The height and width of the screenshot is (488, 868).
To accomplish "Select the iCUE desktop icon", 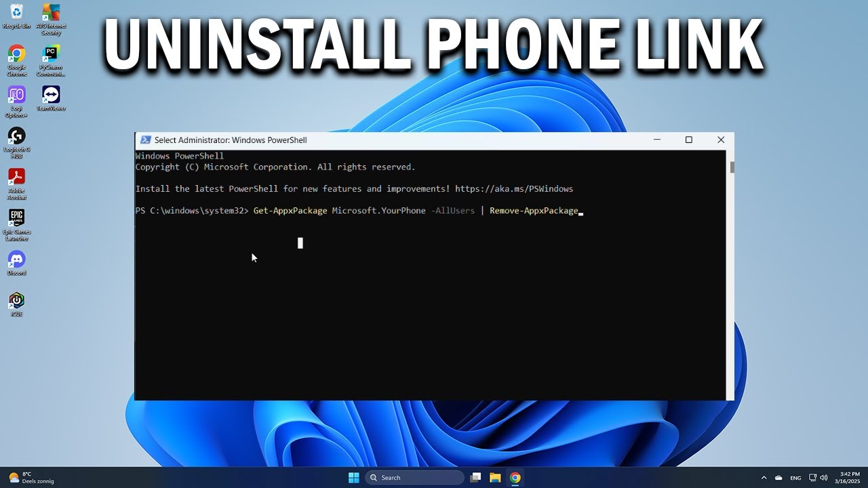I will [x=16, y=304].
